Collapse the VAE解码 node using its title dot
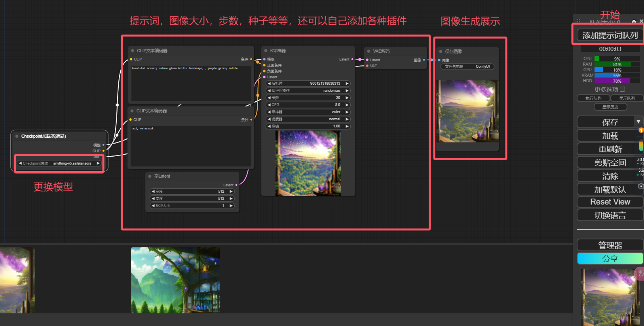644x326 pixels. 369,51
